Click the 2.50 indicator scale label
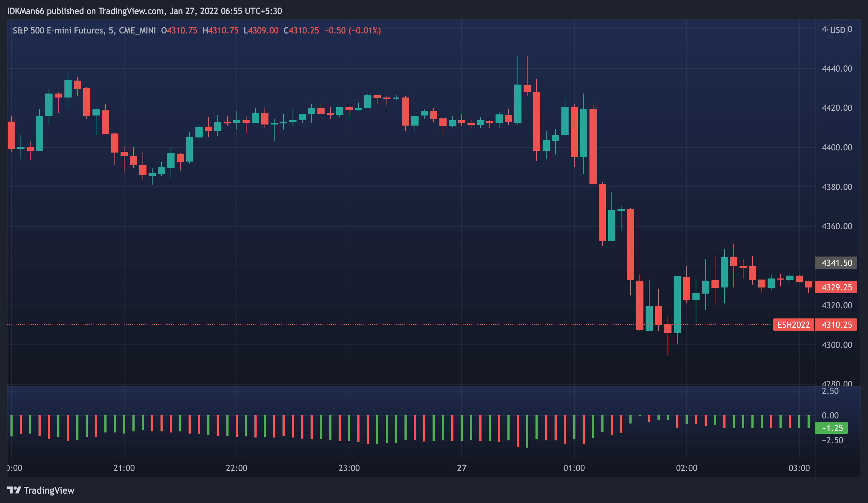The image size is (868, 503). click(x=830, y=391)
